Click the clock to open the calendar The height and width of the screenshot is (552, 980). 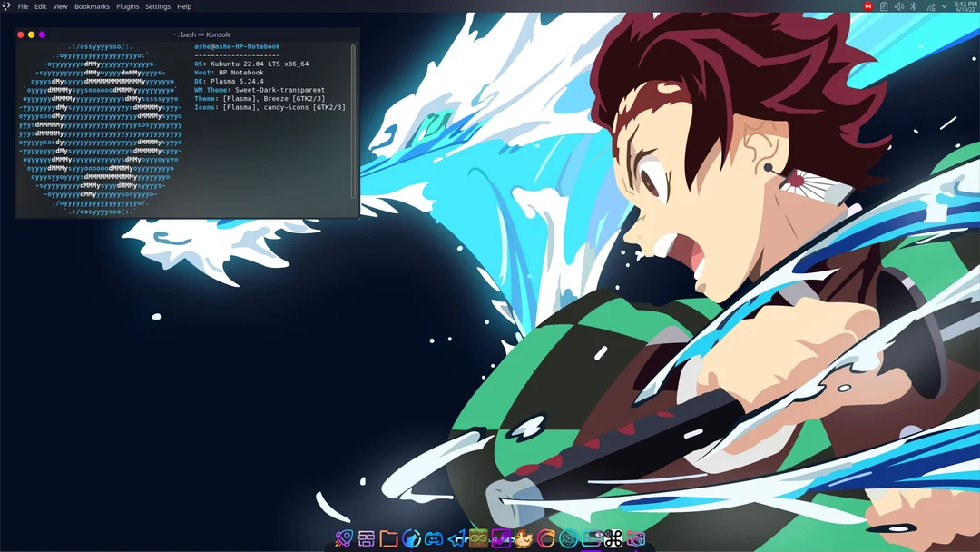(x=962, y=6)
